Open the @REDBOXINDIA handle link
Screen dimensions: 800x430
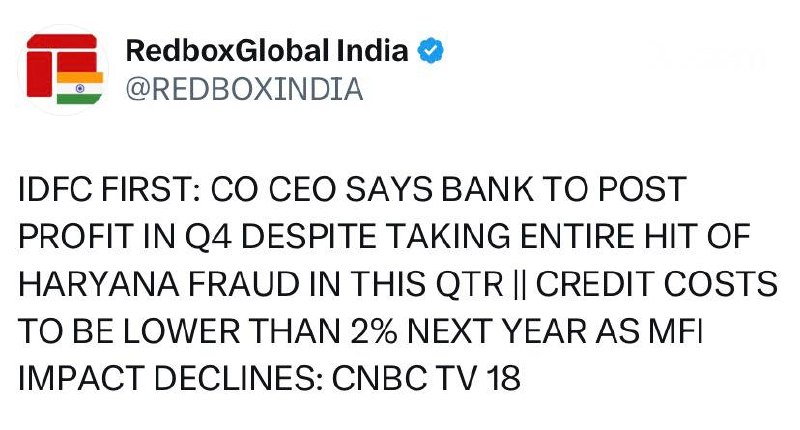click(x=245, y=90)
